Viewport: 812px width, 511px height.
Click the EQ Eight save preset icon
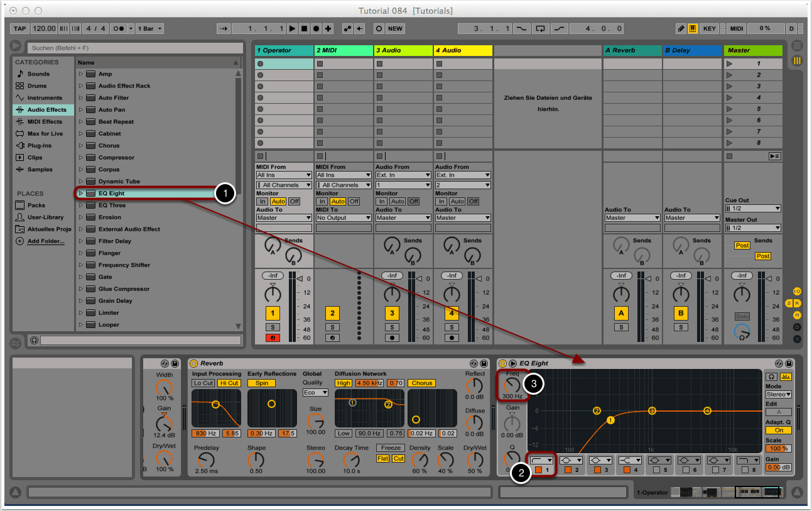coord(790,363)
